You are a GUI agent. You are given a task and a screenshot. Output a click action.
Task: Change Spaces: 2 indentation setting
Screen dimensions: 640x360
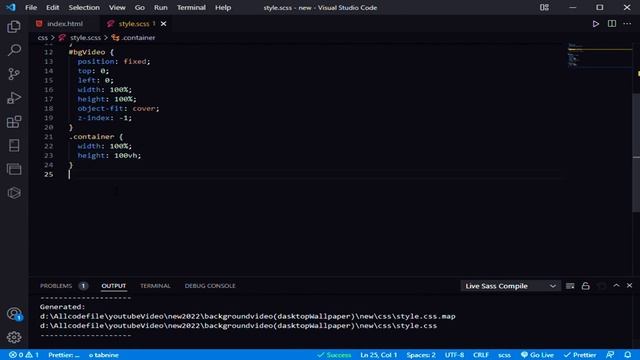421,355
